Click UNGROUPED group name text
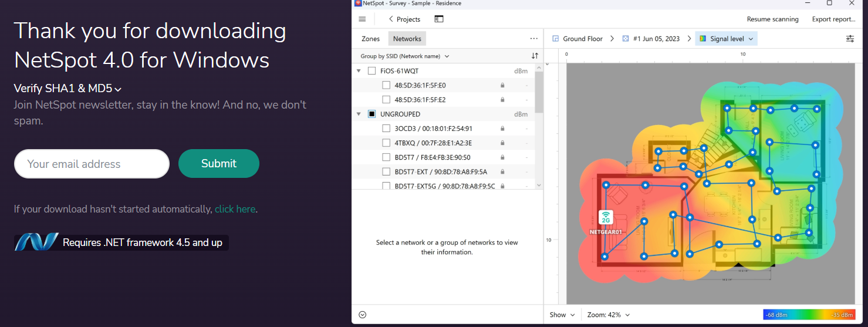 (x=400, y=114)
